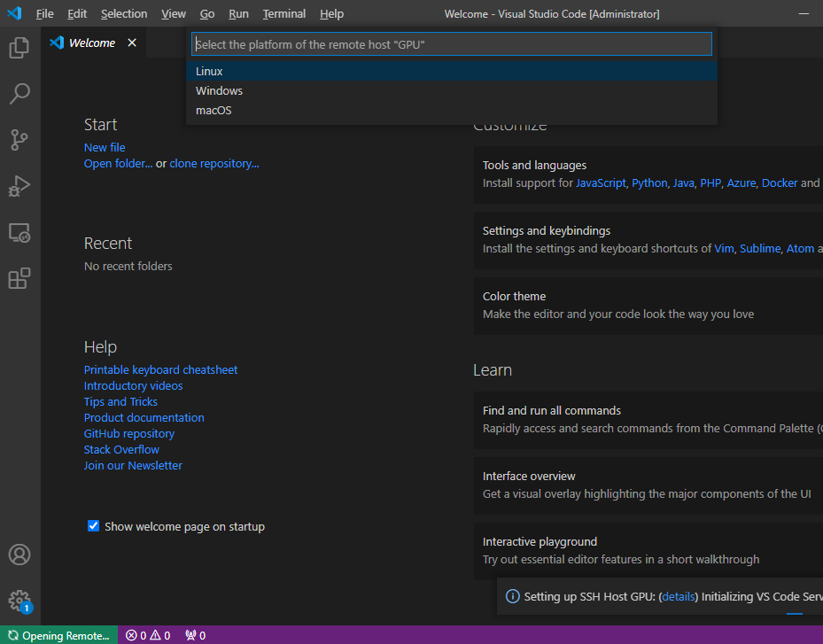This screenshot has height=644, width=823.
Task: Open Printable keyboard cheatsheet link
Action: point(160,370)
